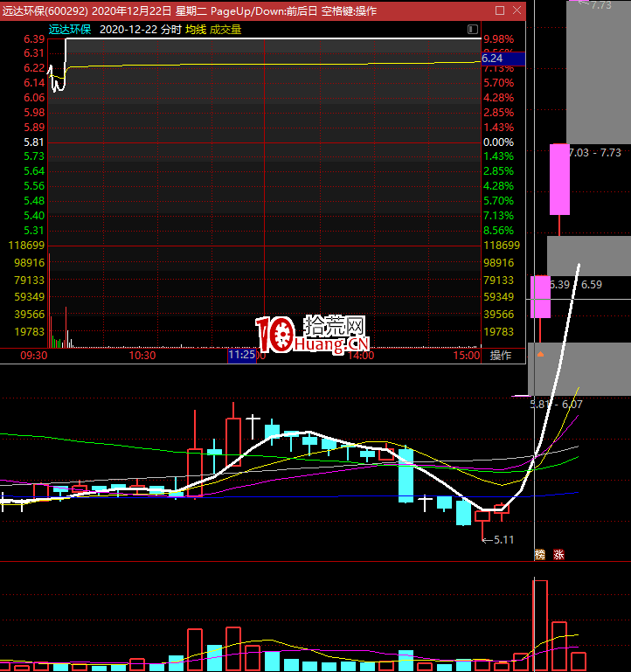Click the 7.03 - 7.73 price range label
This screenshot has width=631, height=672.
coord(595,153)
